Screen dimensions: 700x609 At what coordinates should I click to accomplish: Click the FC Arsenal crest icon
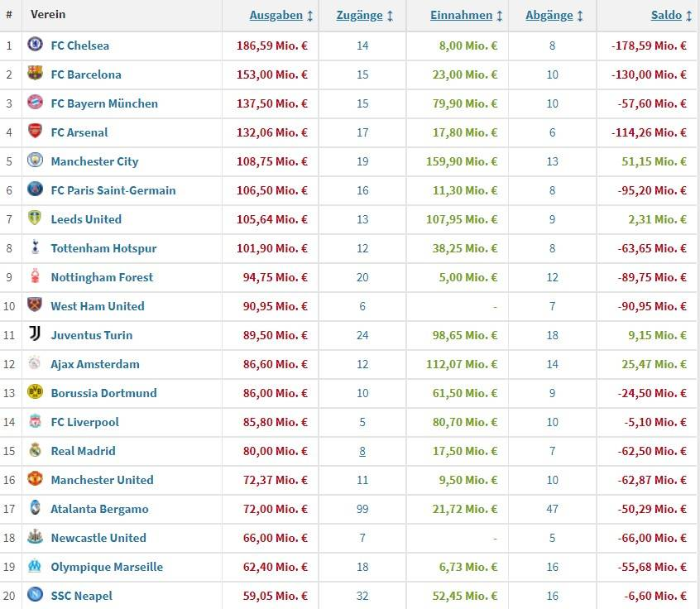pyautogui.click(x=35, y=131)
